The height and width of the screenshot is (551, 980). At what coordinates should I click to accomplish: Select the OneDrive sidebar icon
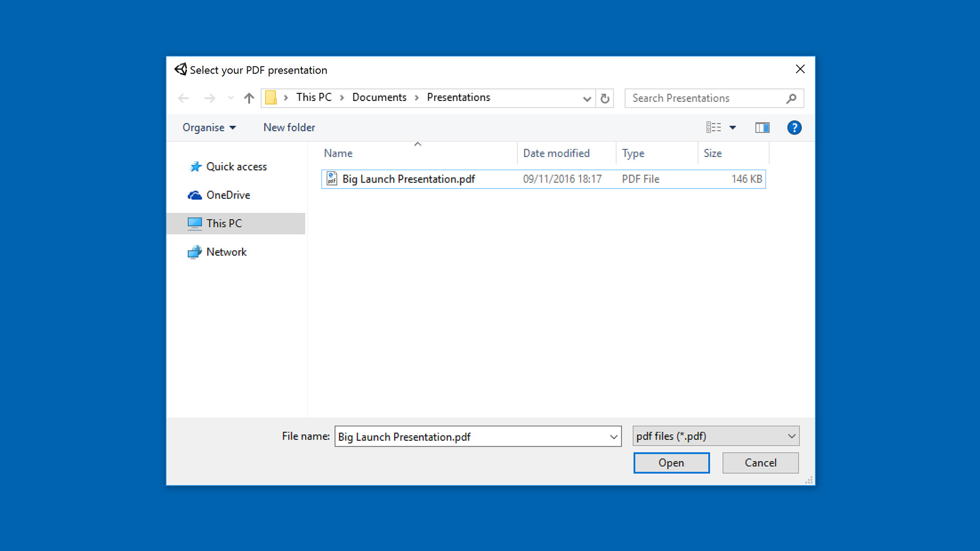click(194, 195)
